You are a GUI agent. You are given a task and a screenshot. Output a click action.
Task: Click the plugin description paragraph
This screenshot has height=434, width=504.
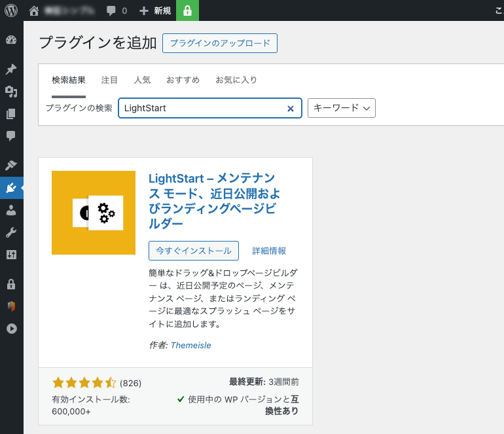coord(223,298)
